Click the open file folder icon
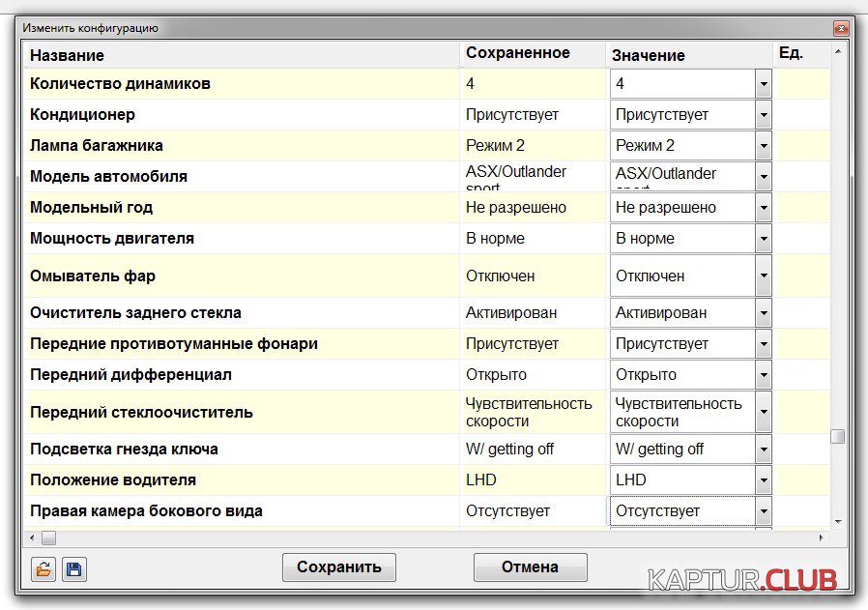Screen dimensions: 868x610 43,569
